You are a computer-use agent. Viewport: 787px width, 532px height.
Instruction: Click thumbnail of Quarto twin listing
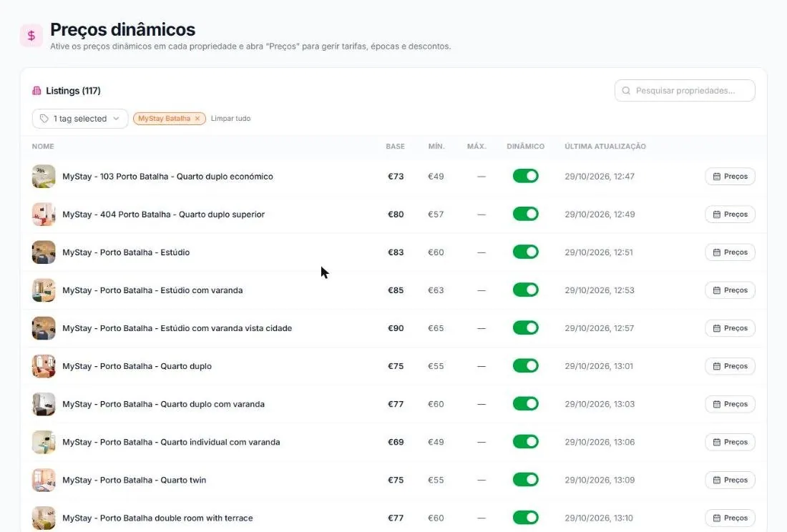click(x=44, y=480)
